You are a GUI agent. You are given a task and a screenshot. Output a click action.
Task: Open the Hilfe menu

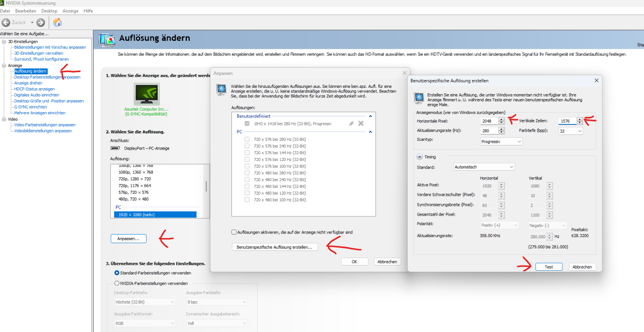coord(88,11)
